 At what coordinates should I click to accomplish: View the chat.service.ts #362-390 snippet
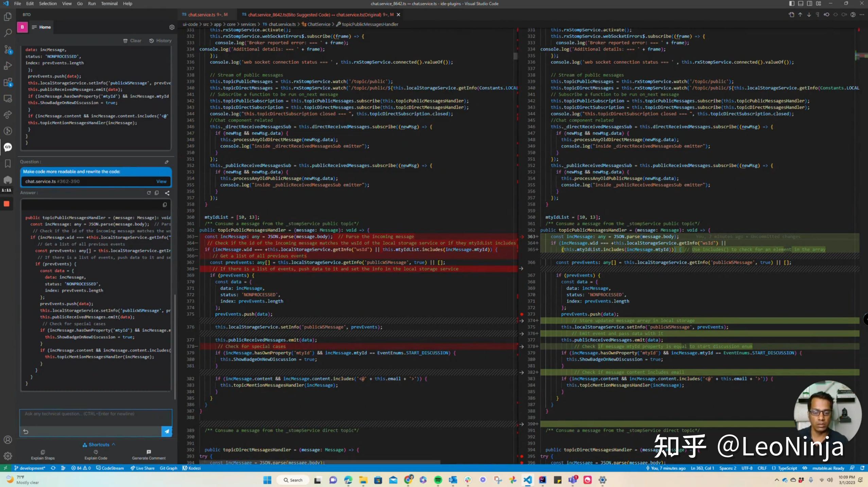coord(161,182)
